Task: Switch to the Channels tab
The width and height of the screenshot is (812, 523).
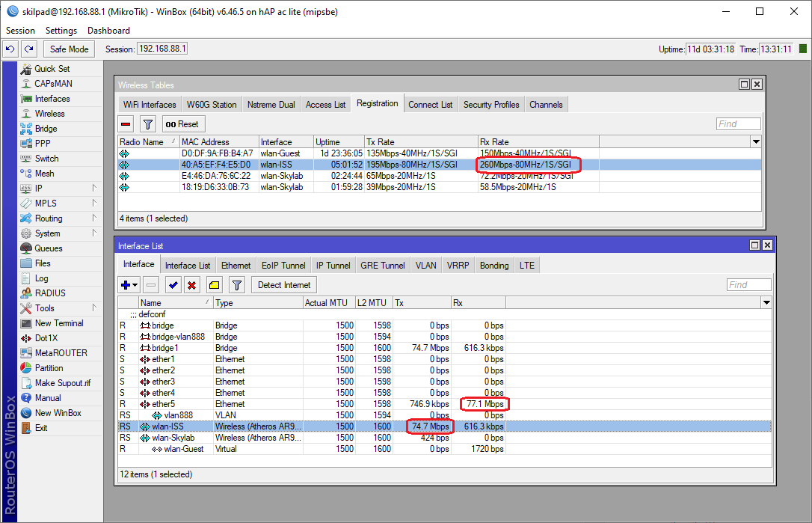Action: (546, 105)
